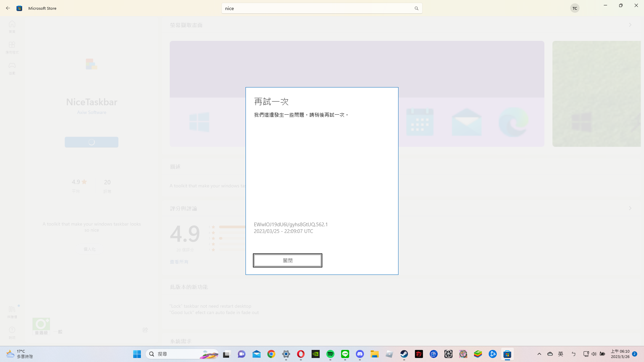Expand the screenshots section chevron
This screenshot has width=644, height=362.
click(x=630, y=25)
